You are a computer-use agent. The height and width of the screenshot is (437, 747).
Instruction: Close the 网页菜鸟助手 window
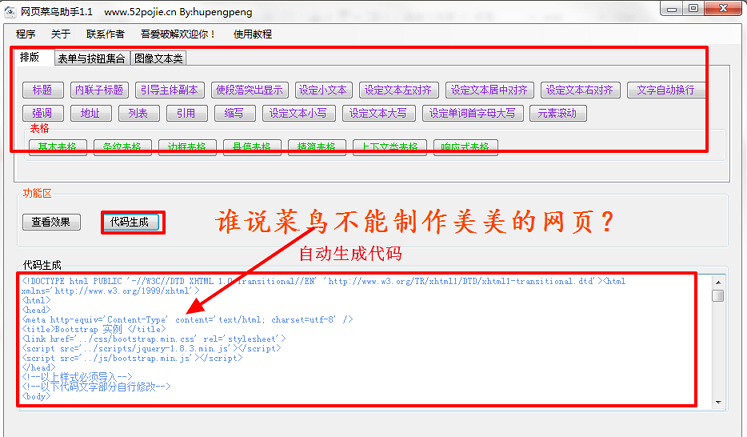723,9
